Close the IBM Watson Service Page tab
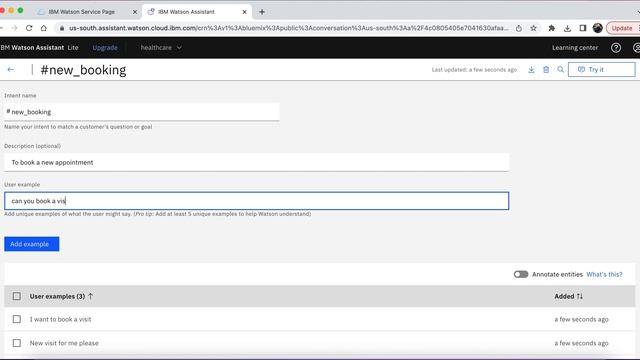Image resolution: width=640 pixels, height=360 pixels. [x=135, y=12]
